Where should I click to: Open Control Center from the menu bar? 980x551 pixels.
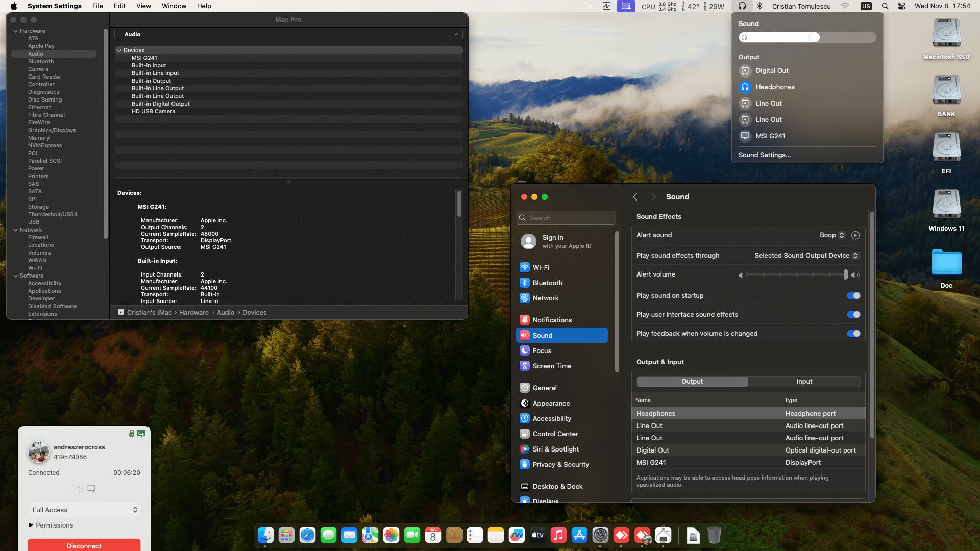point(902,6)
